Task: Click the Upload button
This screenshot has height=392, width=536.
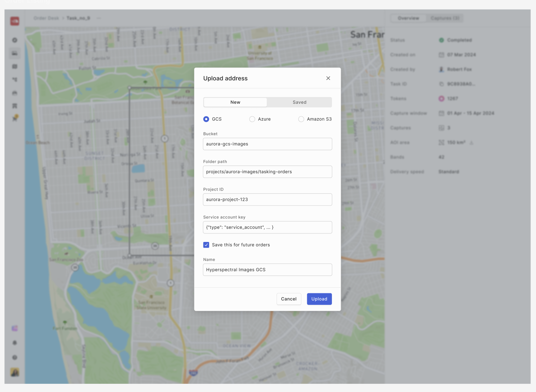Action: pos(319,299)
